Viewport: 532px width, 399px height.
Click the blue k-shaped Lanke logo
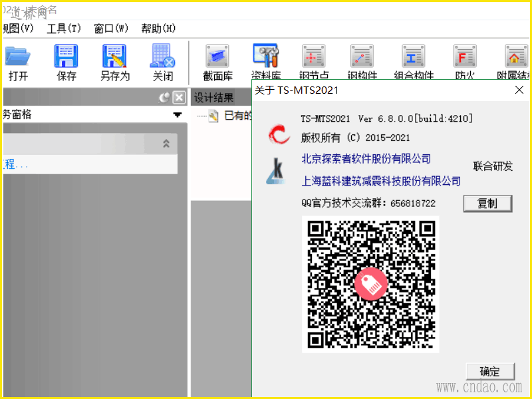tap(276, 171)
